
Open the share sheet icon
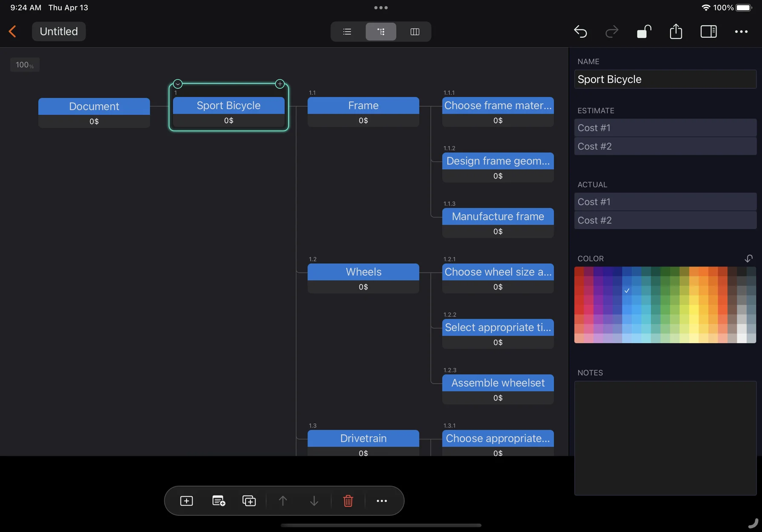(676, 31)
